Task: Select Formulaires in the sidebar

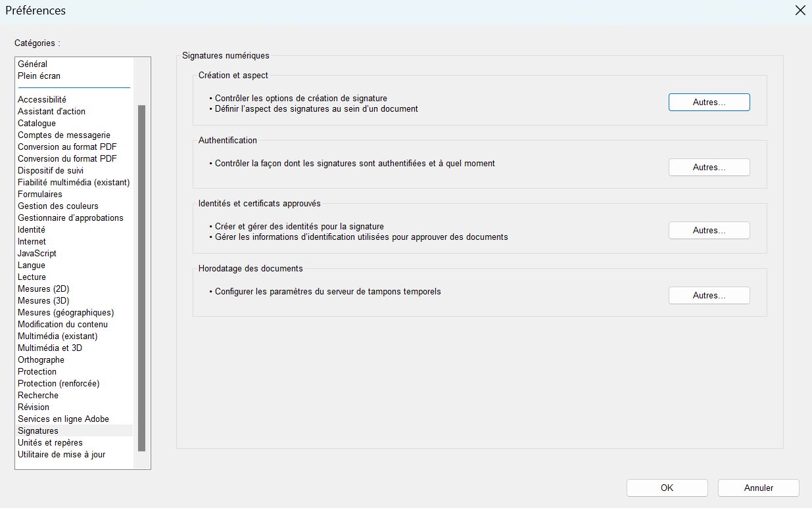Action: (40, 194)
